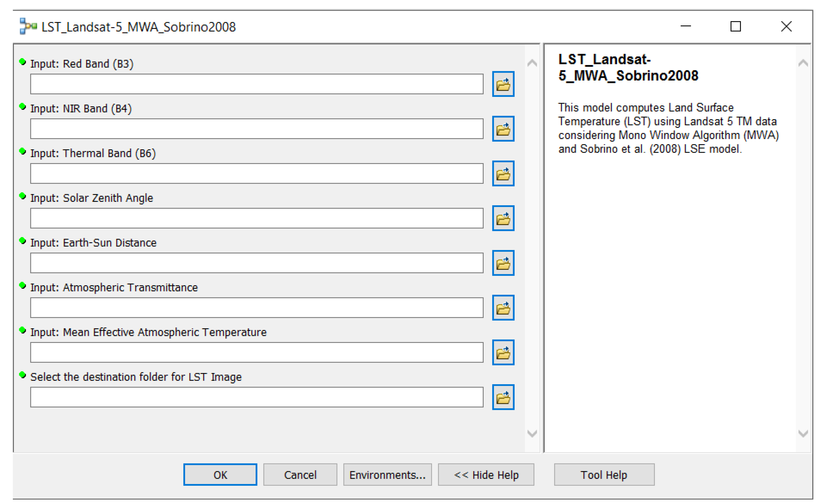The image size is (821, 504).
Task: Select the Atmospheric Transmittance input box
Action: tap(257, 308)
